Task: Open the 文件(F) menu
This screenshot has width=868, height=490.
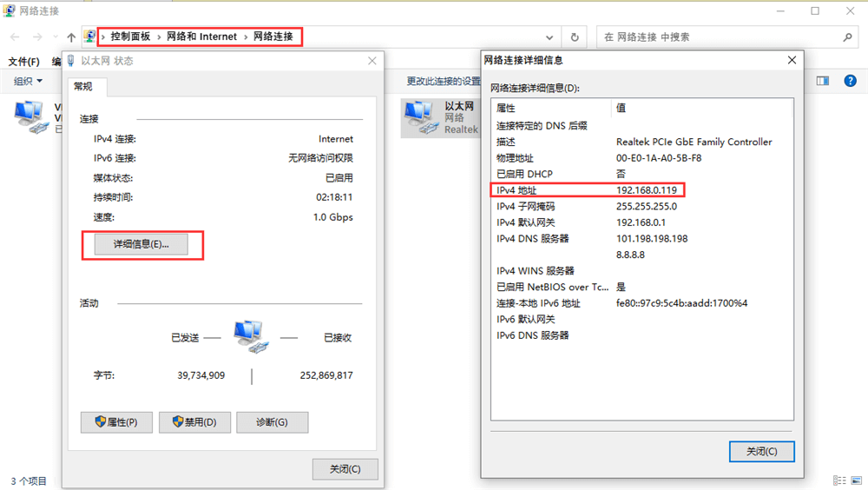Action: click(x=23, y=62)
